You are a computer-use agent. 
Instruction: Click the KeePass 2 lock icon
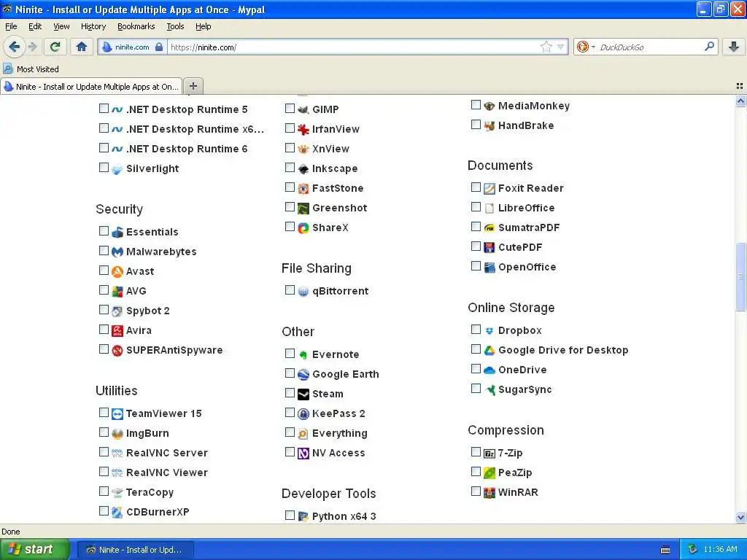point(303,414)
